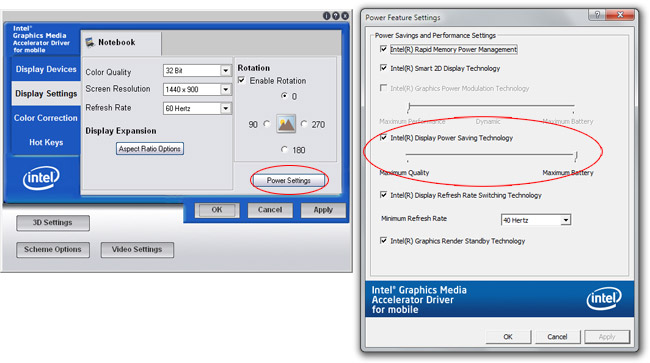
Task: Click the 'Minimum Refresh Rate' label
Action: [x=414, y=218]
